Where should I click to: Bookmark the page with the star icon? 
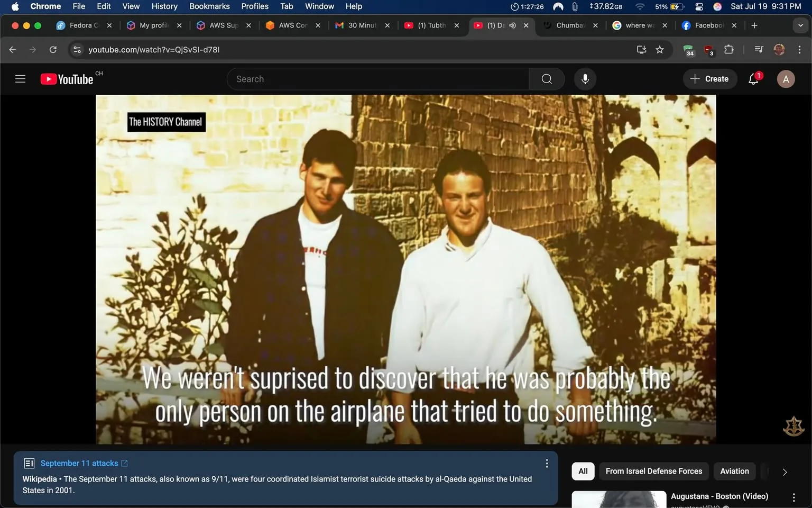[659, 49]
